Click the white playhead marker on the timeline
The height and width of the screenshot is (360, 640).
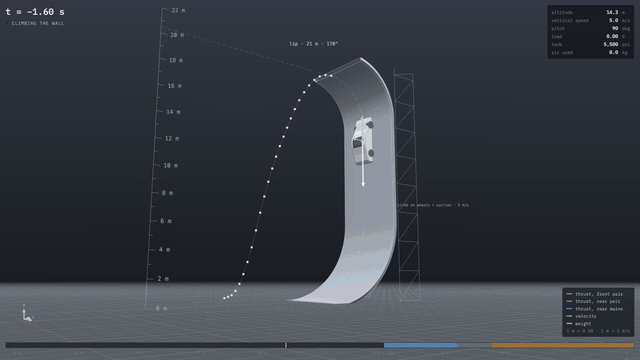(286, 345)
